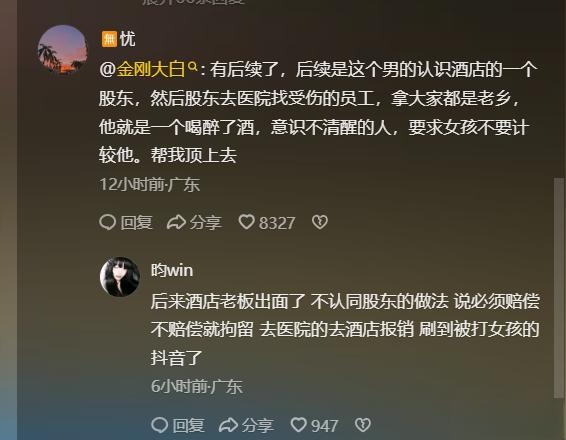Like 忧's comment with 8327 likes
The height and width of the screenshot is (440, 566).
click(x=247, y=222)
